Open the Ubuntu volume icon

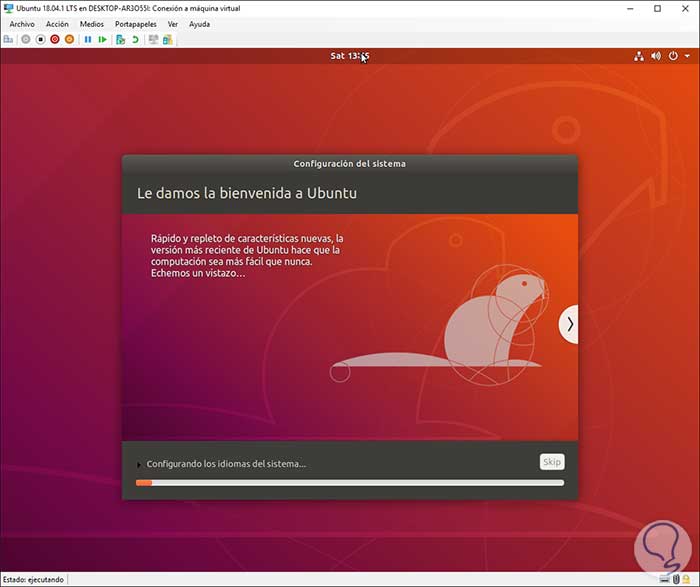[656, 56]
